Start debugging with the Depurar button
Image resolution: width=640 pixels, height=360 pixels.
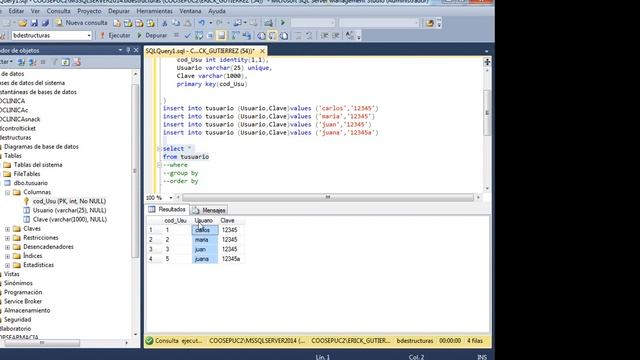[x=152, y=36]
